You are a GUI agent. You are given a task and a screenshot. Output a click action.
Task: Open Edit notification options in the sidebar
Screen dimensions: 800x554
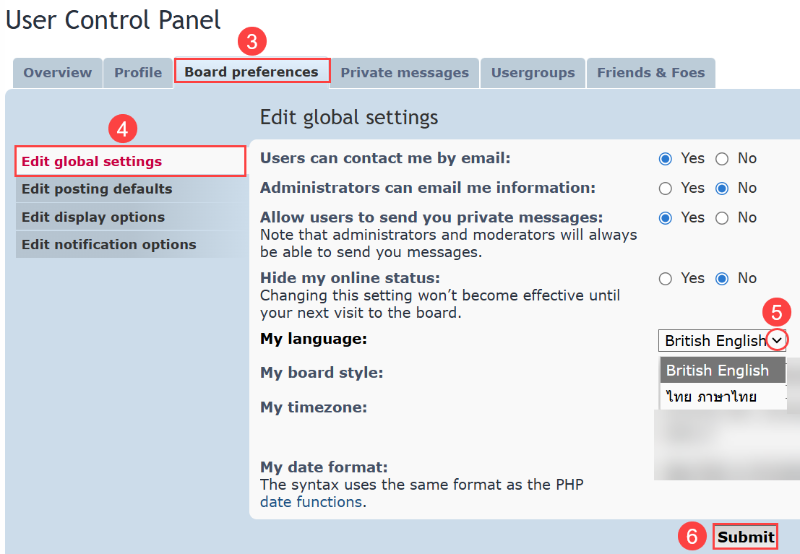click(x=109, y=245)
